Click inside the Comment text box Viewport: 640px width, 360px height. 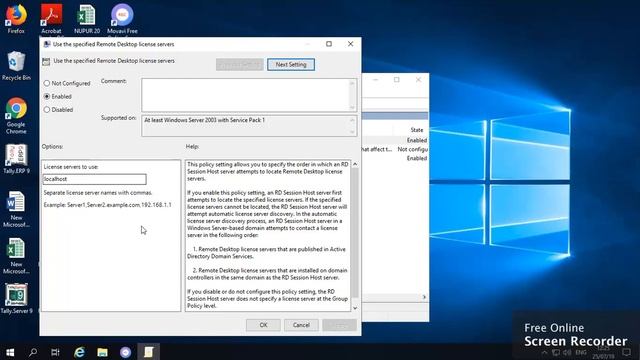(245, 95)
